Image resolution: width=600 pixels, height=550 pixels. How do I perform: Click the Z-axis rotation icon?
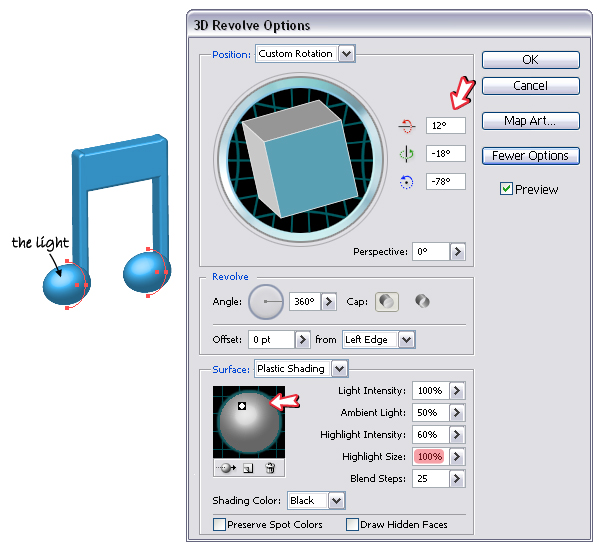click(x=407, y=182)
